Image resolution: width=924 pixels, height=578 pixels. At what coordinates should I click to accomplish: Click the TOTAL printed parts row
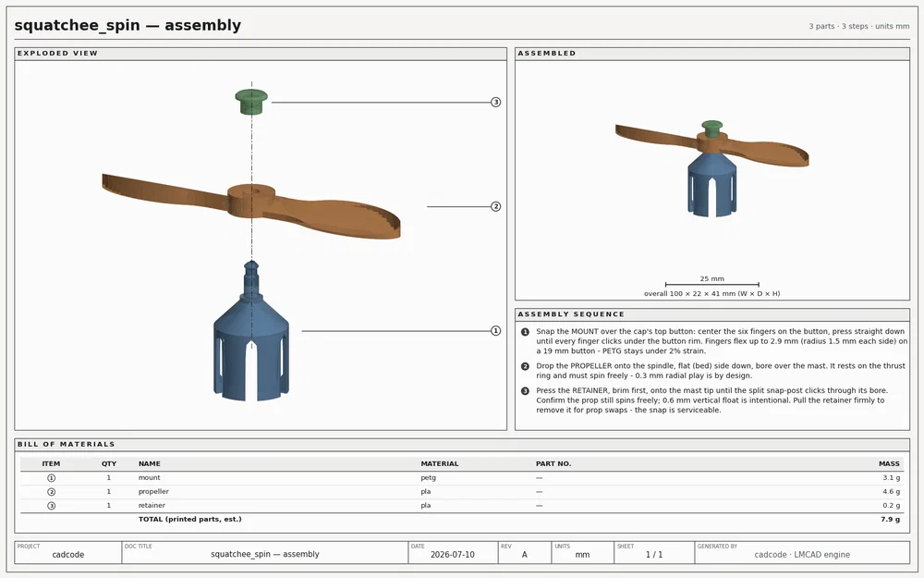click(x=461, y=520)
